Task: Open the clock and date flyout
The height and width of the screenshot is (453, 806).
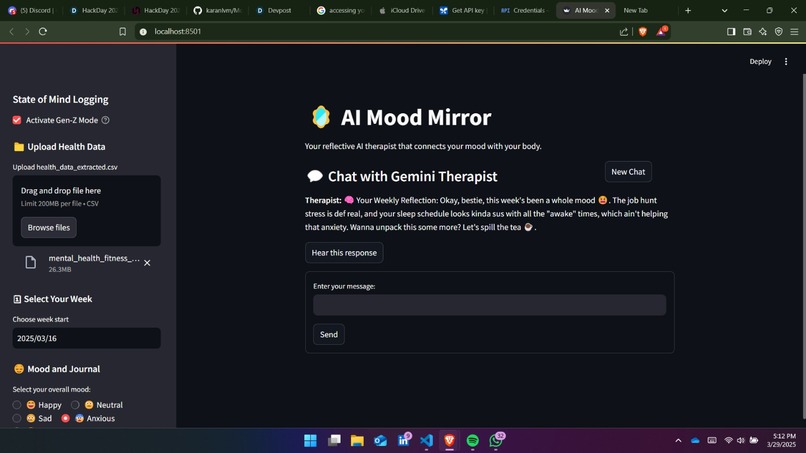Action: [x=781, y=441]
